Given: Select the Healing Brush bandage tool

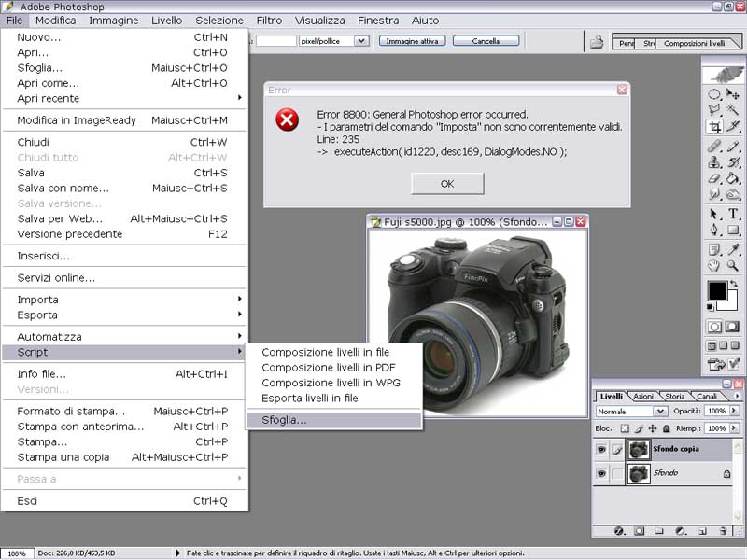Looking at the screenshot, I should click(714, 147).
